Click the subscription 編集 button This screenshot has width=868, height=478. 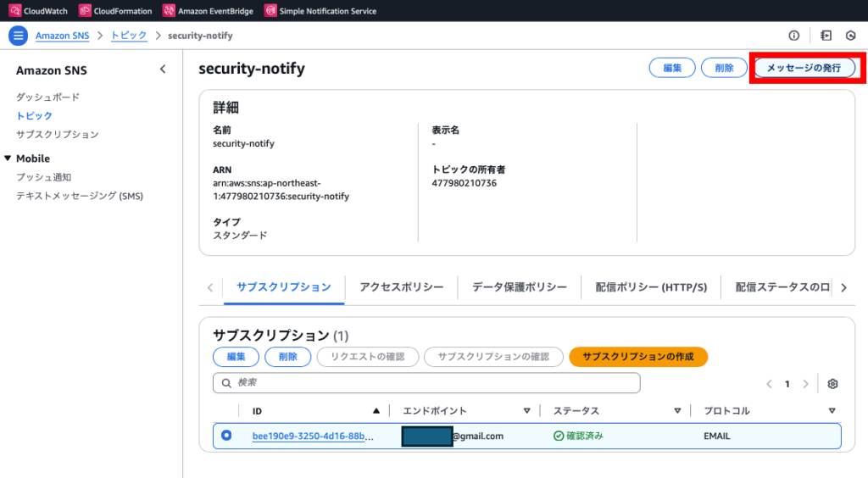(x=236, y=357)
